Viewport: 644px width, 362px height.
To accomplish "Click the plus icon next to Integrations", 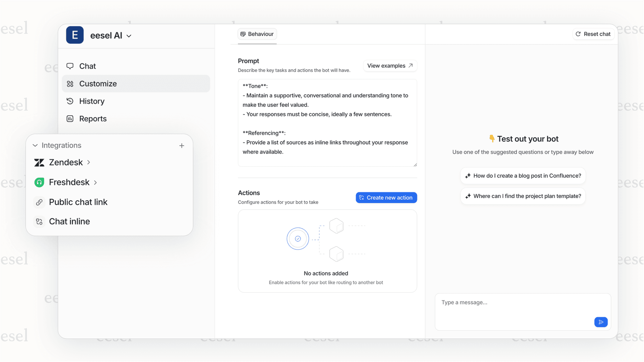I will click(x=181, y=145).
